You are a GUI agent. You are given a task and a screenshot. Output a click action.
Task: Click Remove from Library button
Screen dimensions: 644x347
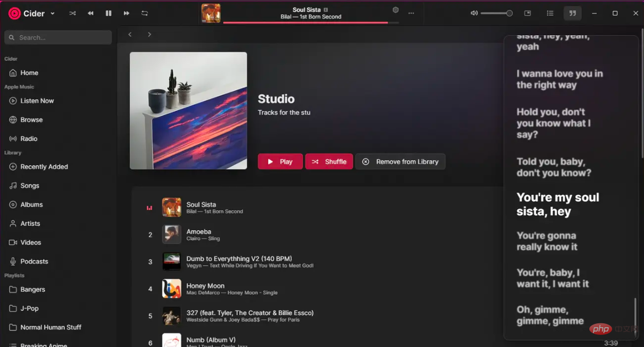pyautogui.click(x=400, y=161)
